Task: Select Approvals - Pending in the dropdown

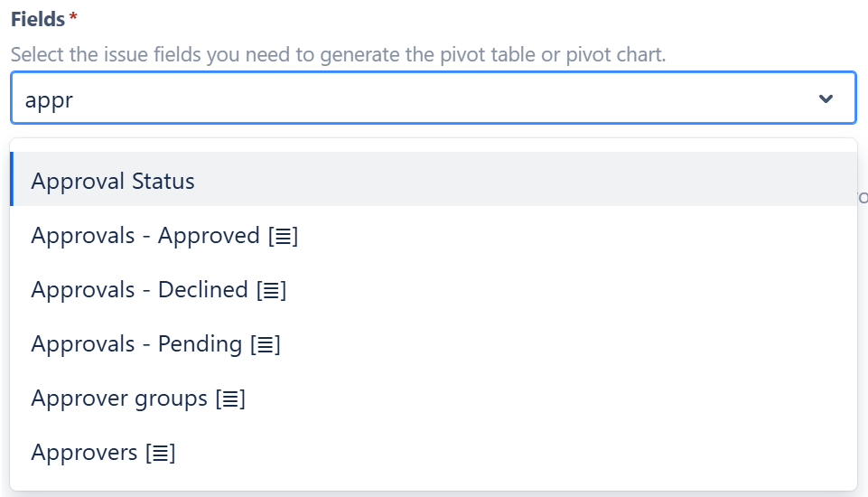Action: coord(136,344)
